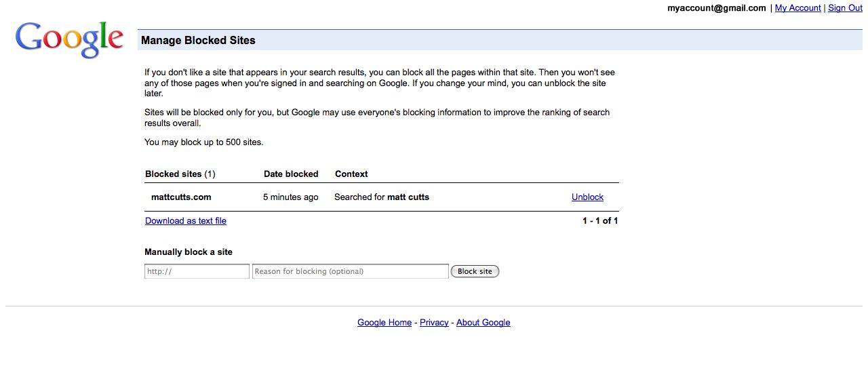Click the Searched for matt cutts context
The width and height of the screenshot is (868, 377).
tap(382, 197)
